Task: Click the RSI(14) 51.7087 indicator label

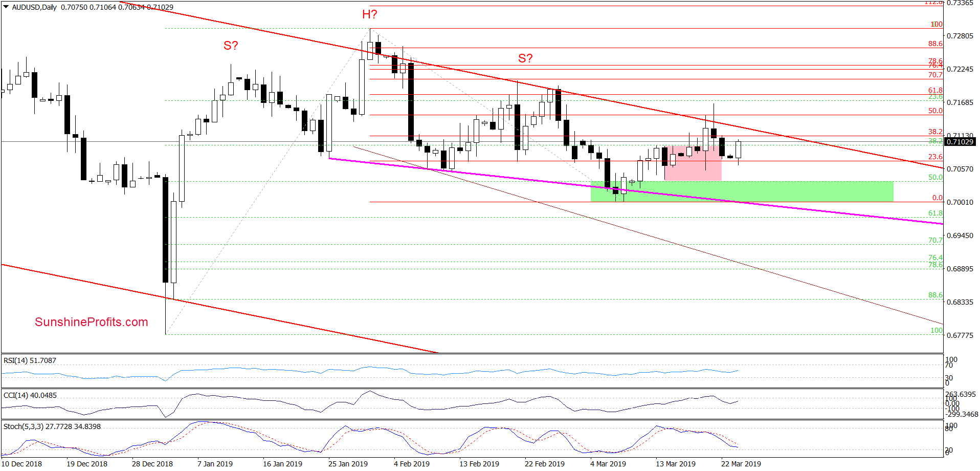Action: pos(30,360)
